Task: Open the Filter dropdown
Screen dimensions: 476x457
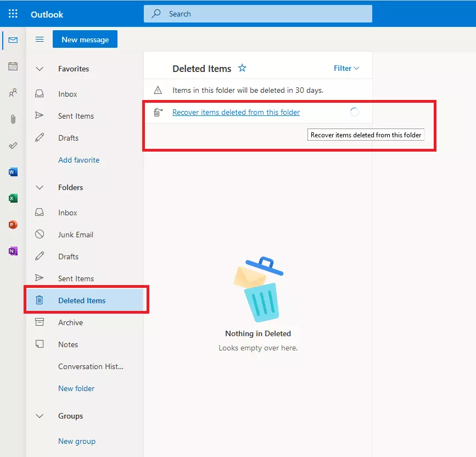Action: (346, 69)
